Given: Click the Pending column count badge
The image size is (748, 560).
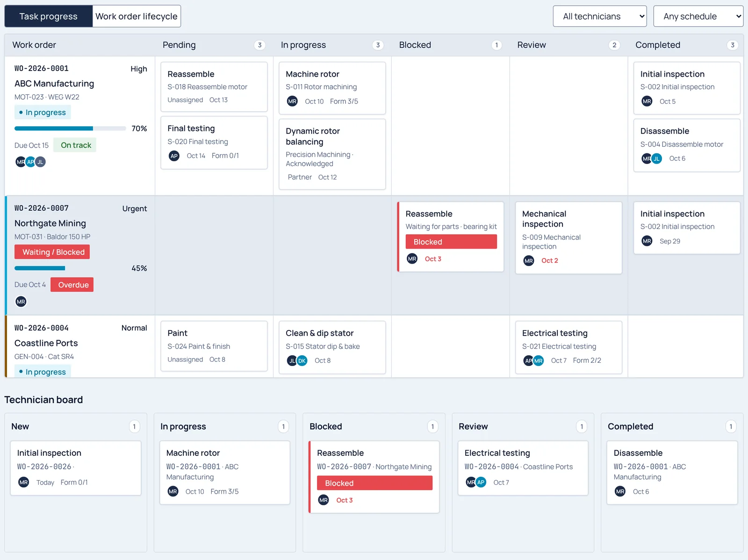Looking at the screenshot, I should pyautogui.click(x=260, y=45).
